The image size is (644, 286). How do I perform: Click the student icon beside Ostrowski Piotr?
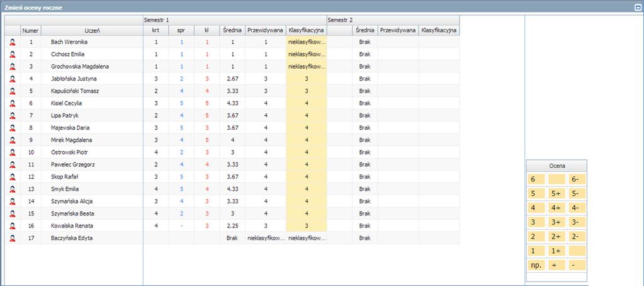click(x=13, y=152)
